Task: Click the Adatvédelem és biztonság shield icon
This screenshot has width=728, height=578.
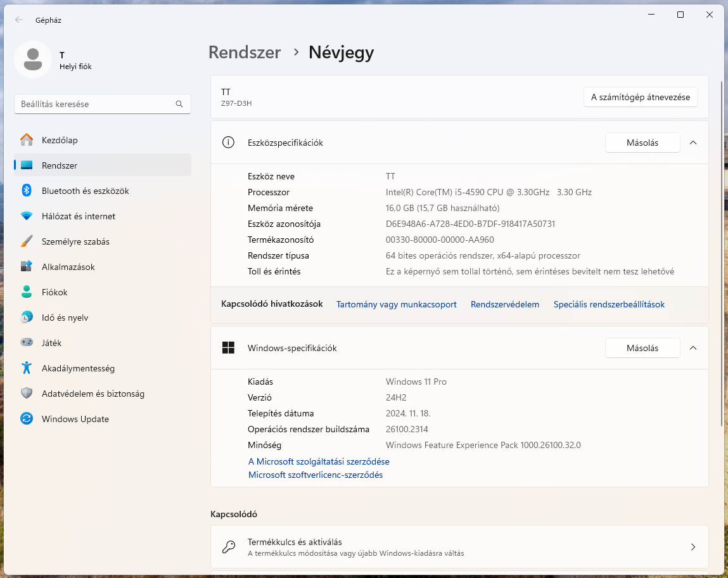Action: pos(27,394)
